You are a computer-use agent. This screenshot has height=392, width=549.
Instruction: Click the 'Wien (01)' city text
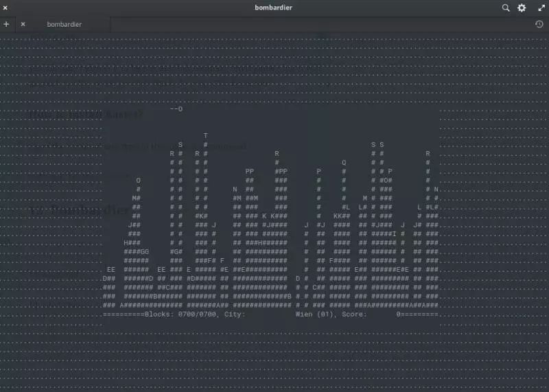coord(314,314)
